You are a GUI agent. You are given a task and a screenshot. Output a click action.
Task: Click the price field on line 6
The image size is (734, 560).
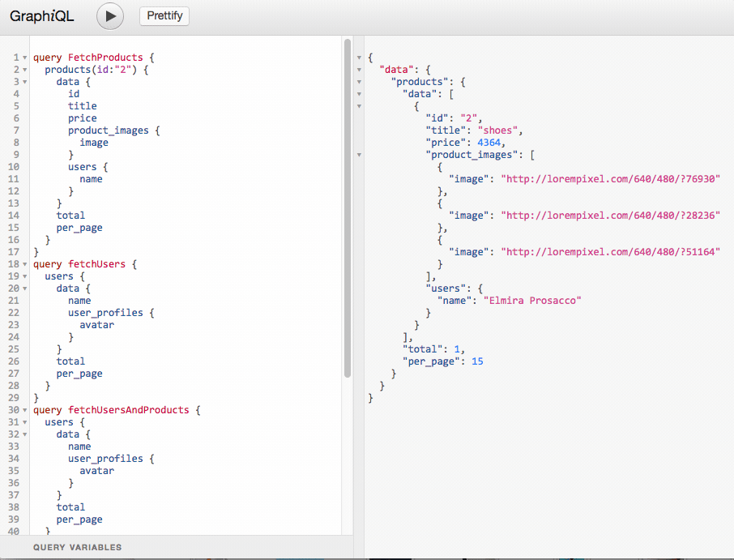83,118
